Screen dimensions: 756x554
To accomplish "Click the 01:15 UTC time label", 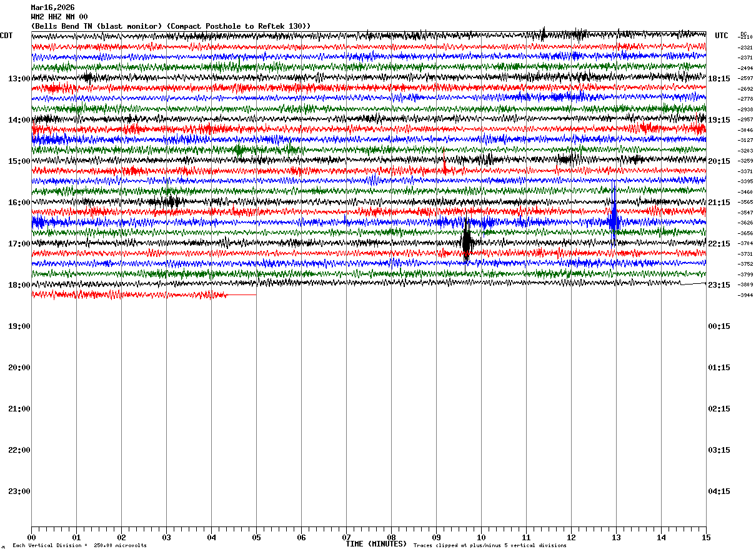I will click(x=719, y=368).
